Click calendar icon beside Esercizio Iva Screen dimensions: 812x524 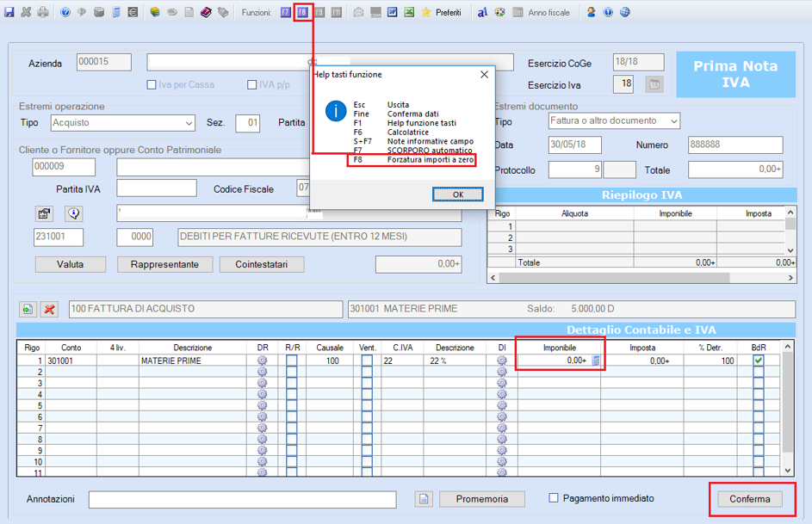[654, 84]
